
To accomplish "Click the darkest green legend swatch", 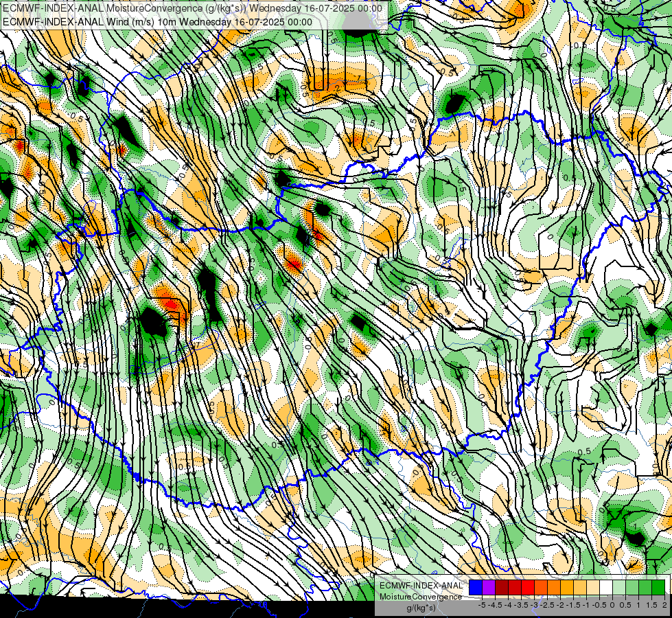I will coord(658,587).
